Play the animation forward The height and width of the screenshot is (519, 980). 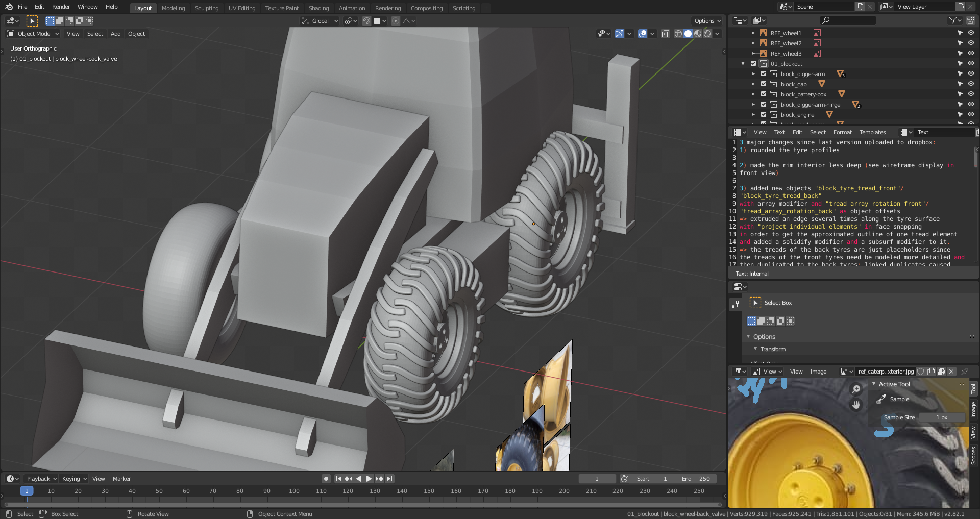point(369,479)
